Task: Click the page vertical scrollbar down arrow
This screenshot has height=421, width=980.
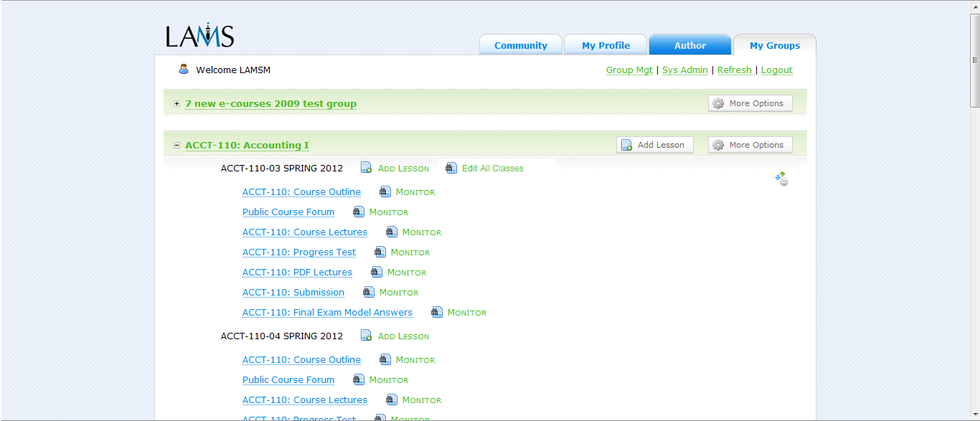Action: (x=974, y=415)
